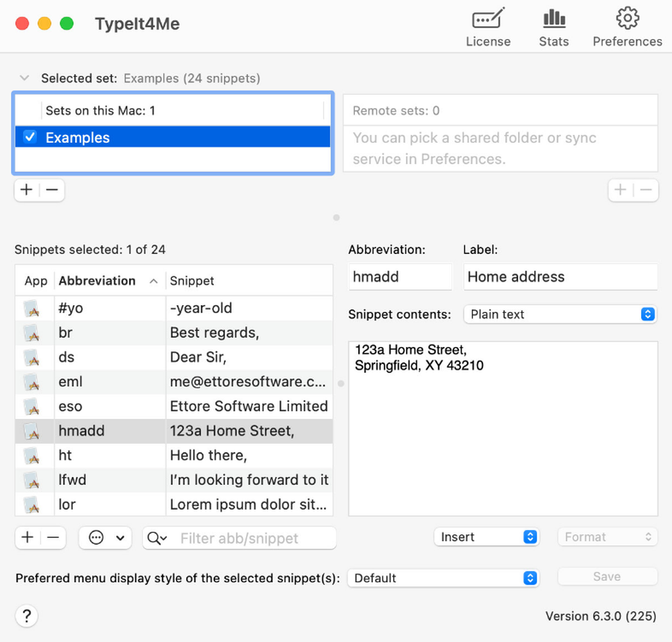The width and height of the screenshot is (672, 642).
Task: Click app icon in the #yo row
Action: (x=32, y=309)
